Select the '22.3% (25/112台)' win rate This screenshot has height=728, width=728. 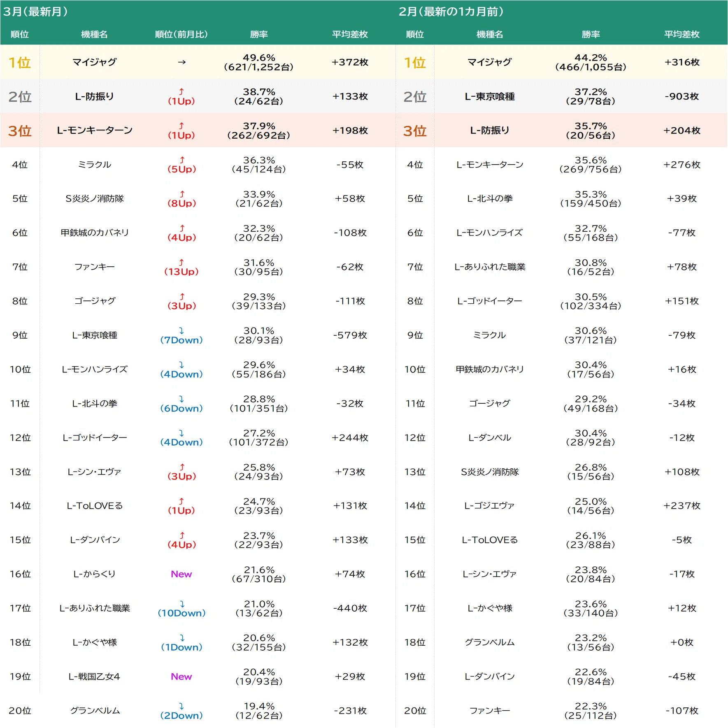coord(591,711)
